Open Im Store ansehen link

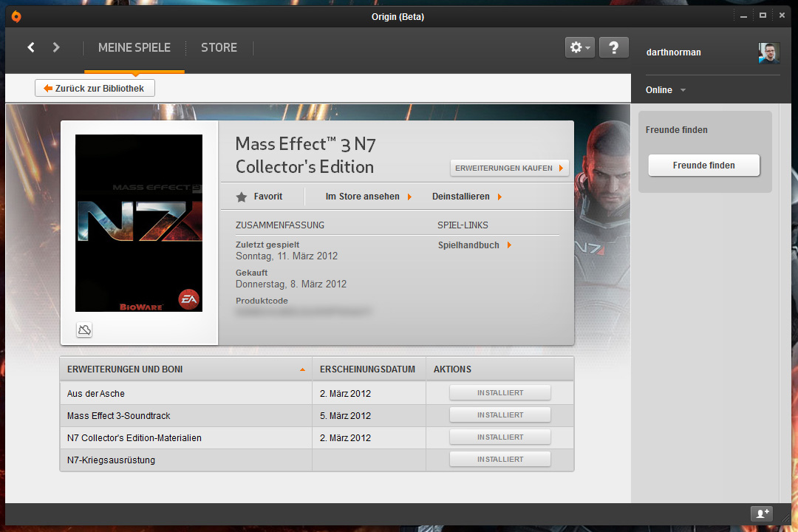point(369,197)
